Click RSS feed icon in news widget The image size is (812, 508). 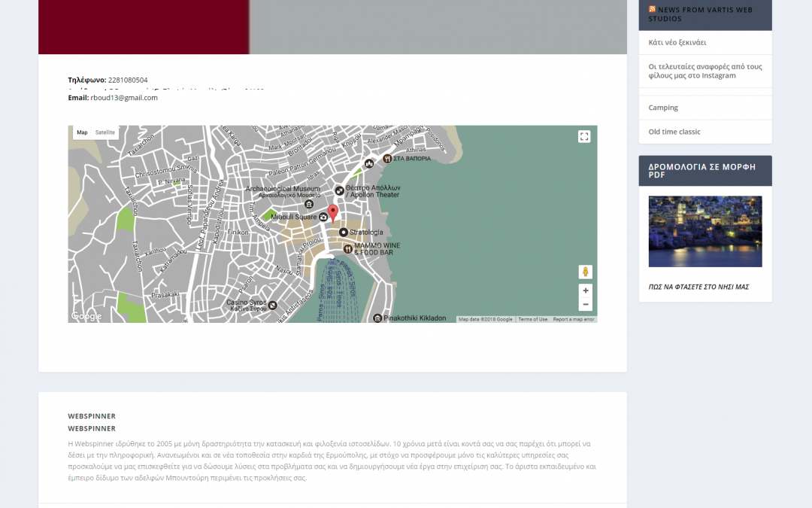pos(652,9)
